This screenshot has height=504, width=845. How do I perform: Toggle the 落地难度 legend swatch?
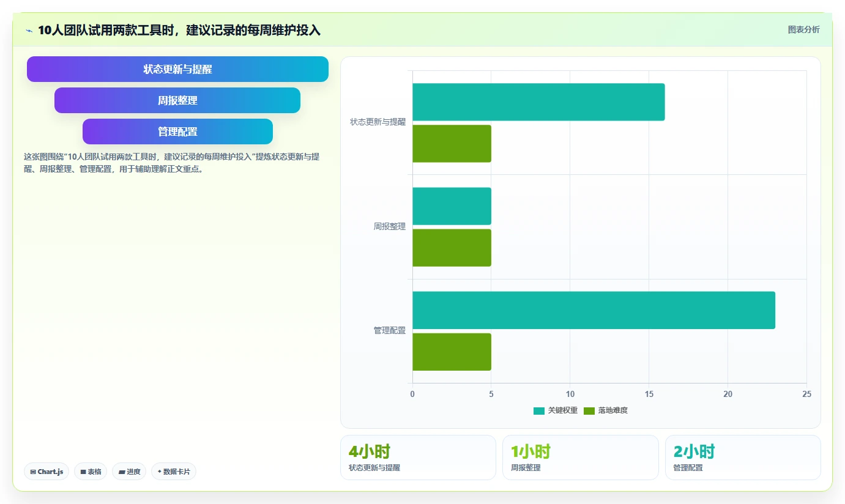(589, 410)
